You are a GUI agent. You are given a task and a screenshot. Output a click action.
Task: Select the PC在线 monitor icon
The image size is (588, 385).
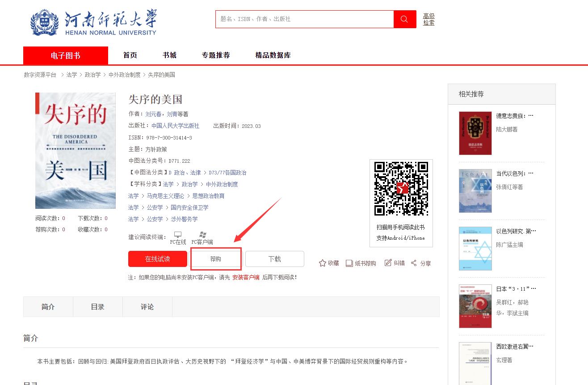tap(178, 235)
